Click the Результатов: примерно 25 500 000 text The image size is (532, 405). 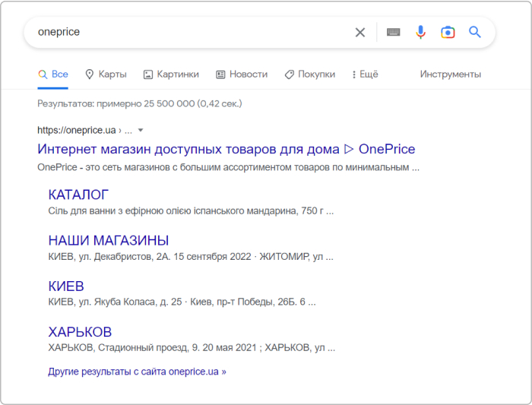[x=140, y=104]
